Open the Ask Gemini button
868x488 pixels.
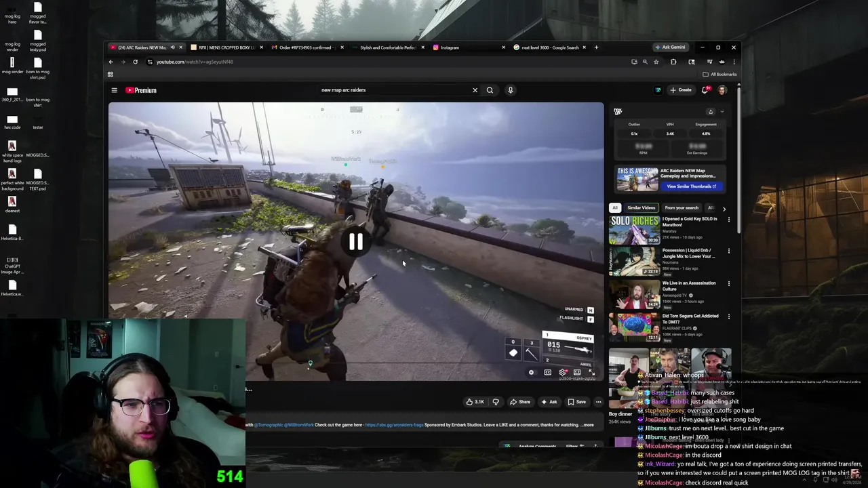pyautogui.click(x=670, y=47)
